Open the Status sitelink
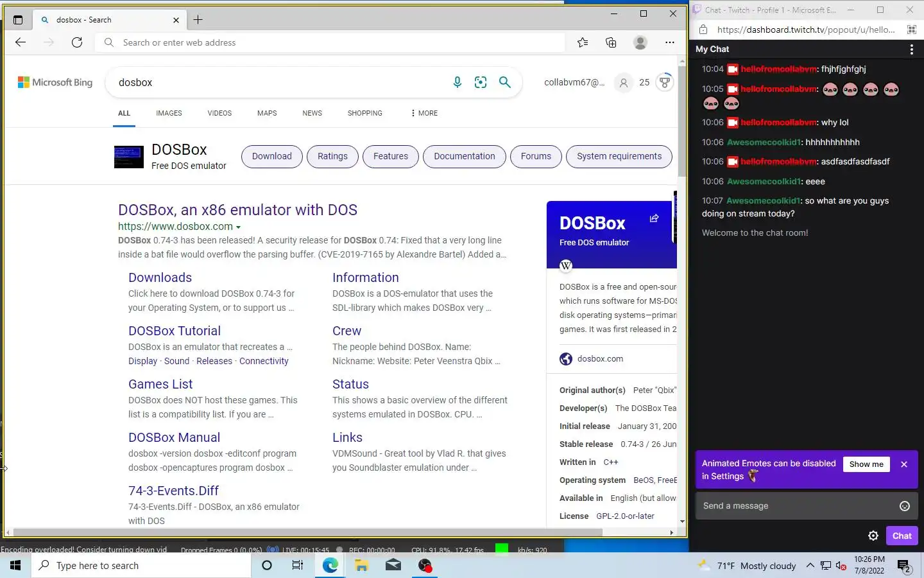Screen dimensions: 924x578 point(350,384)
